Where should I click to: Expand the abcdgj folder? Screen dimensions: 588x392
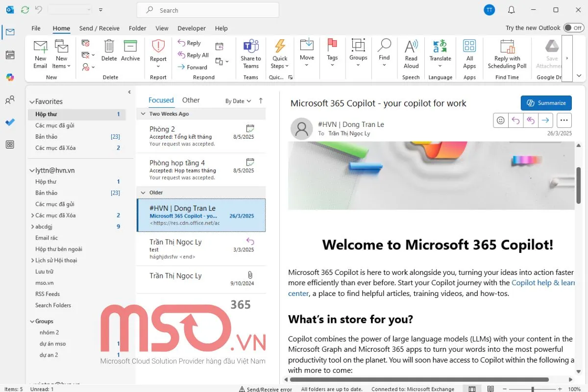pyautogui.click(x=32, y=226)
